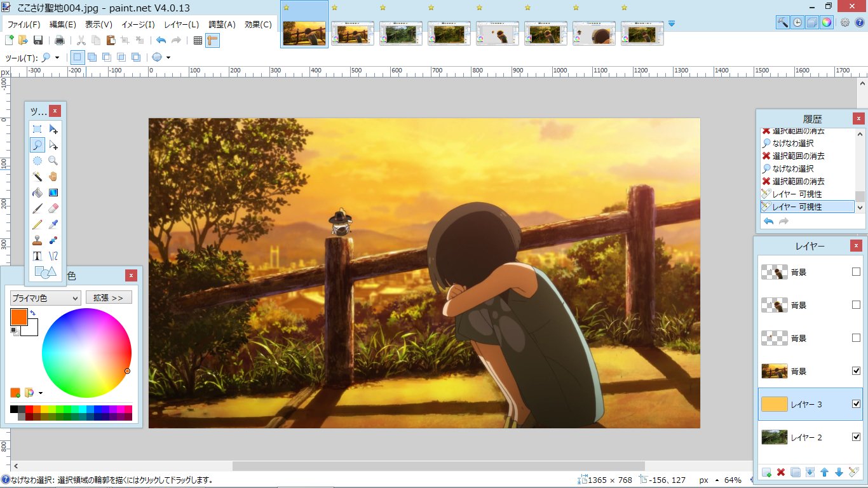Pick the Paintbrush tool

point(37,208)
